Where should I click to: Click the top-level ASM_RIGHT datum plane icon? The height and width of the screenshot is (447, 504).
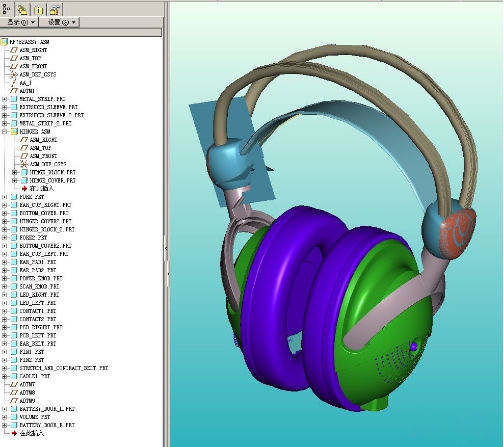14,50
